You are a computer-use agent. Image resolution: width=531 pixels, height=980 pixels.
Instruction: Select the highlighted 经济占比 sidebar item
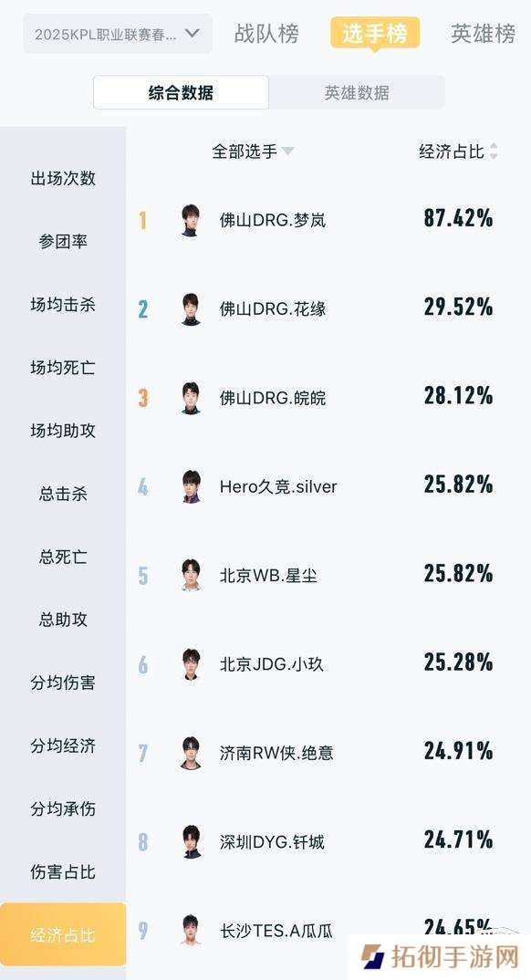coord(63,934)
